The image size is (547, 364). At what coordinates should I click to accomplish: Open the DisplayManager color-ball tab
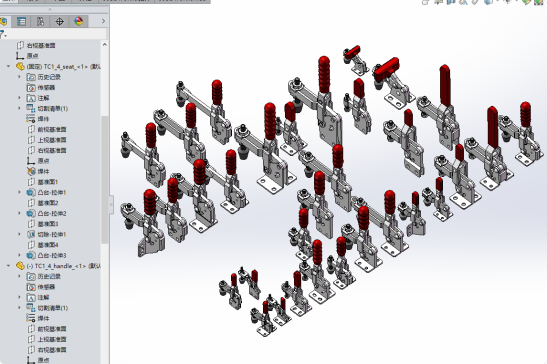79,22
